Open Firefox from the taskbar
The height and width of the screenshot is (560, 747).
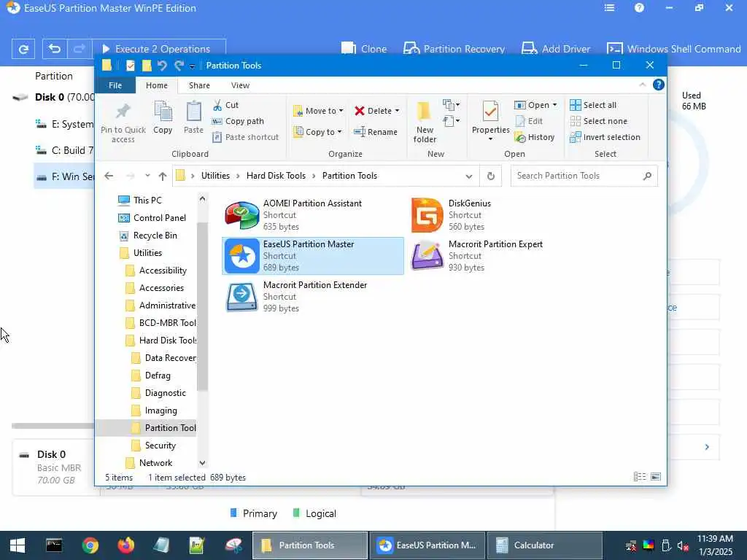(x=125, y=545)
